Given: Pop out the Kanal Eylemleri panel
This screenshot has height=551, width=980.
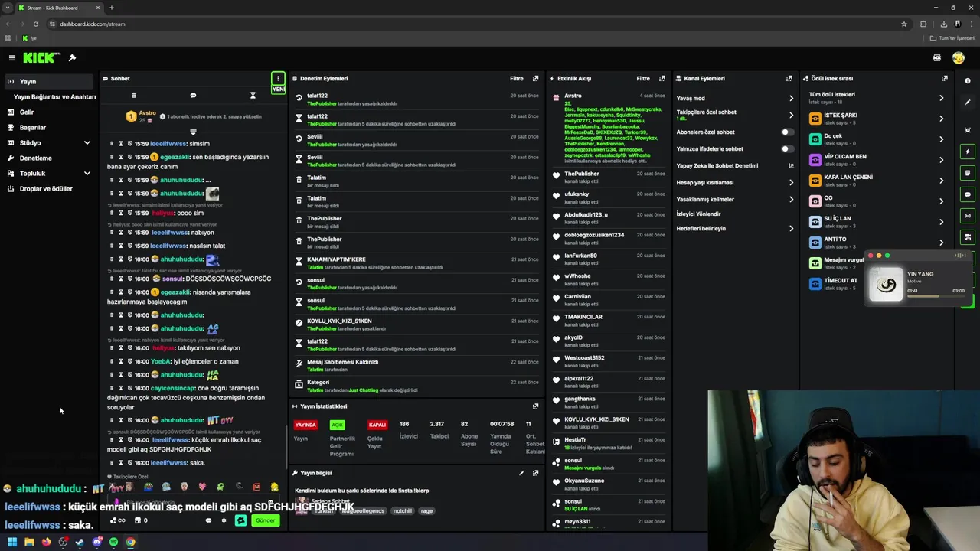Looking at the screenshot, I should [x=789, y=78].
